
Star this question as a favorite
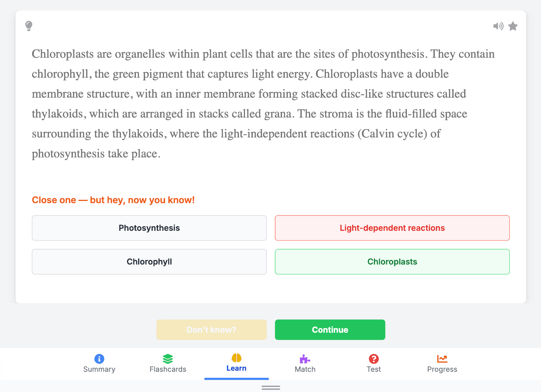[513, 26]
